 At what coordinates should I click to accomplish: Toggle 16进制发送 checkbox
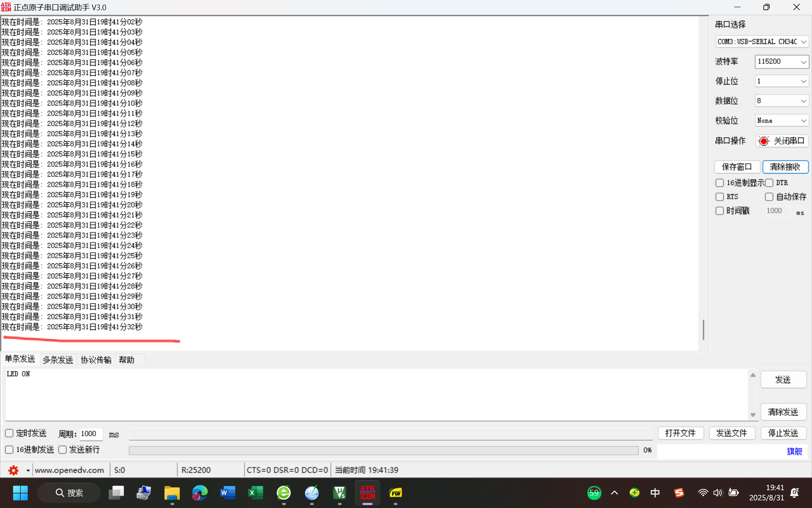pyautogui.click(x=9, y=450)
